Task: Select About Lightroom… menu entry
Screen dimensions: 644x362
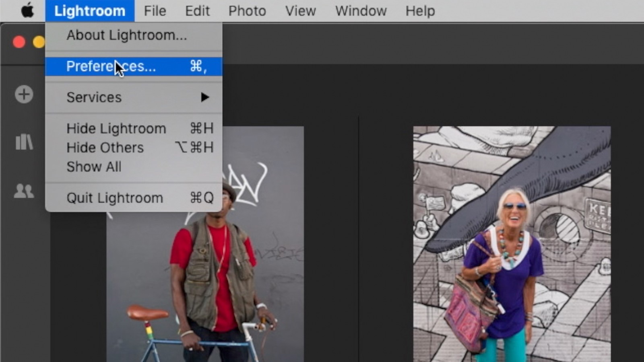Action: click(127, 35)
